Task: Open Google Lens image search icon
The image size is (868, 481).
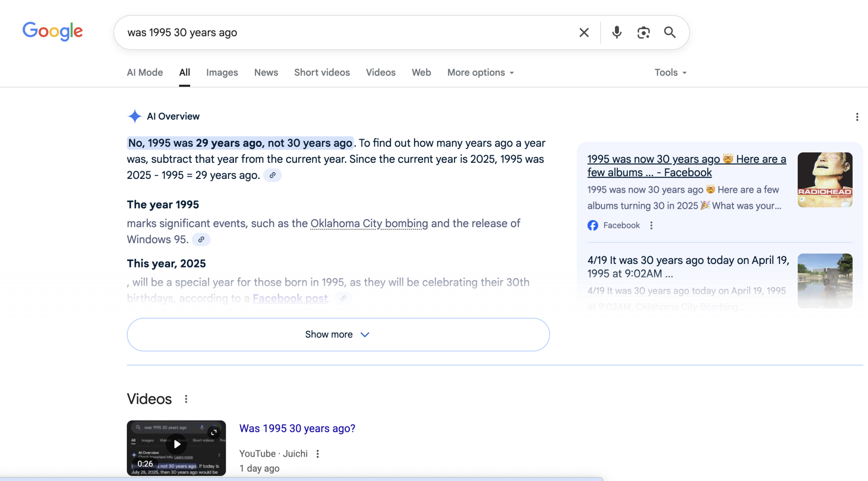Action: (643, 33)
